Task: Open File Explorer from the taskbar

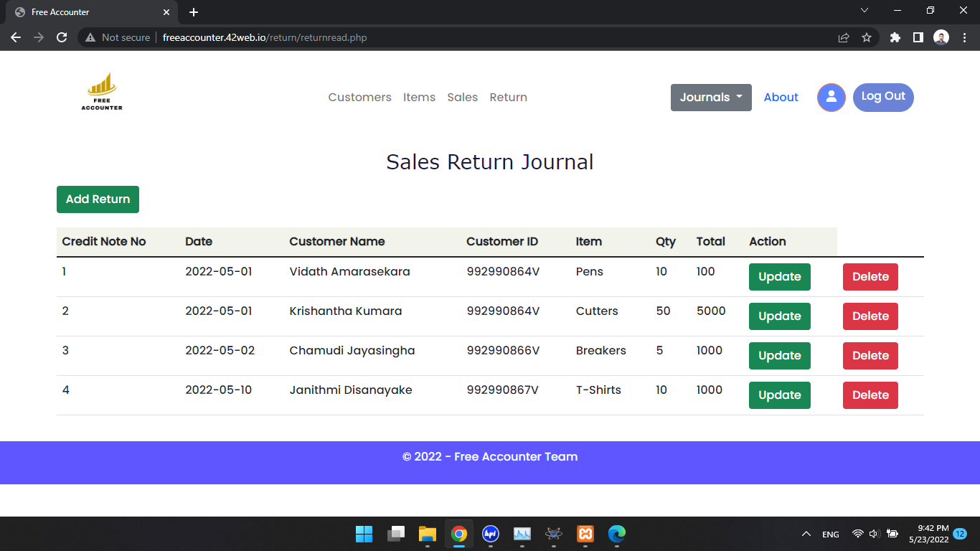Action: [x=428, y=534]
